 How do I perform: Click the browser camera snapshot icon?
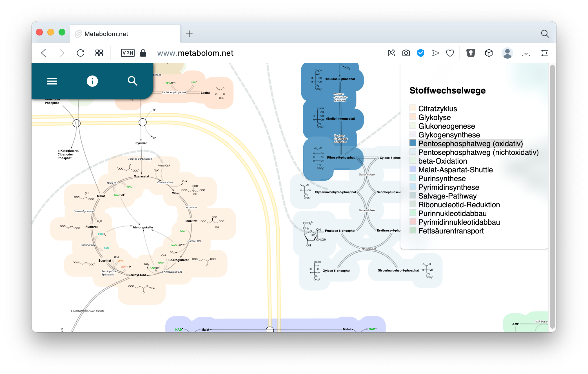[406, 53]
